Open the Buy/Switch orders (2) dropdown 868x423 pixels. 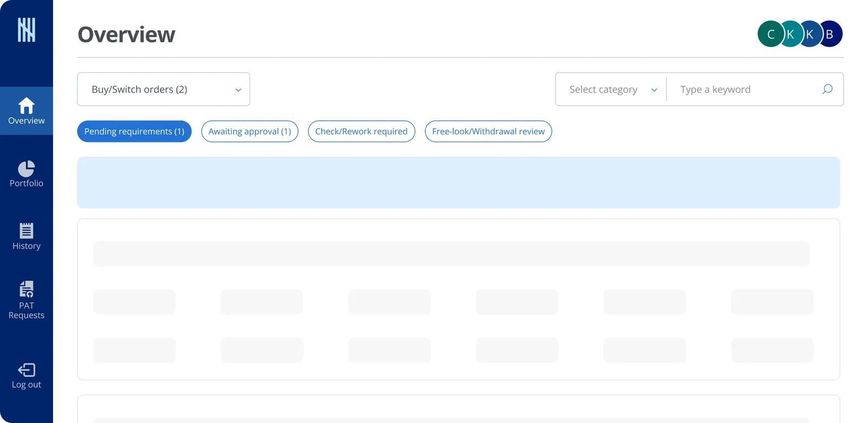[163, 89]
